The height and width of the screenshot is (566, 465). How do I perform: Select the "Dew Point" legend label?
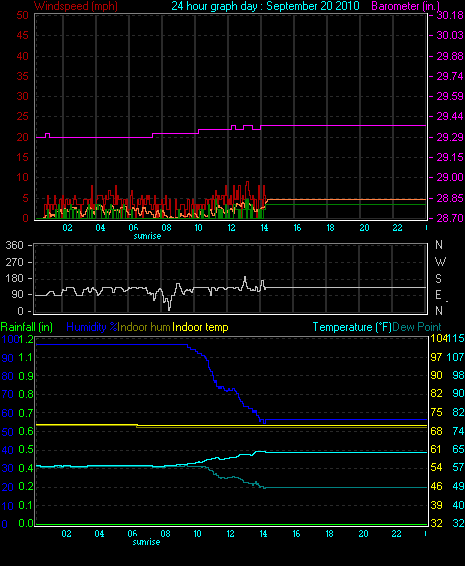click(x=417, y=327)
